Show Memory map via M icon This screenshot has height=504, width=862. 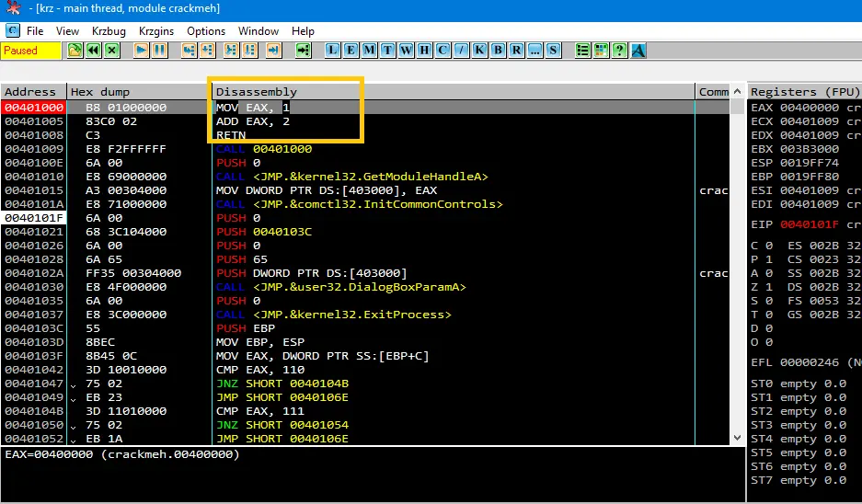[370, 51]
